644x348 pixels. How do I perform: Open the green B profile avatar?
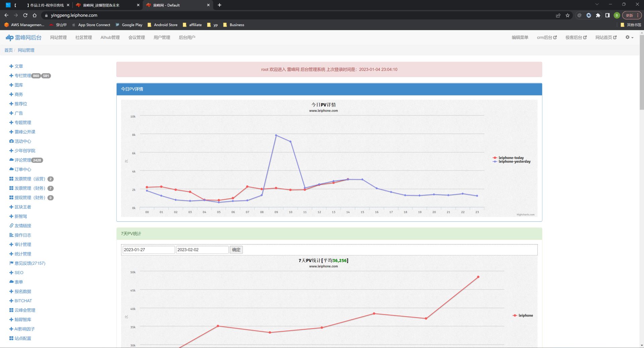(617, 15)
